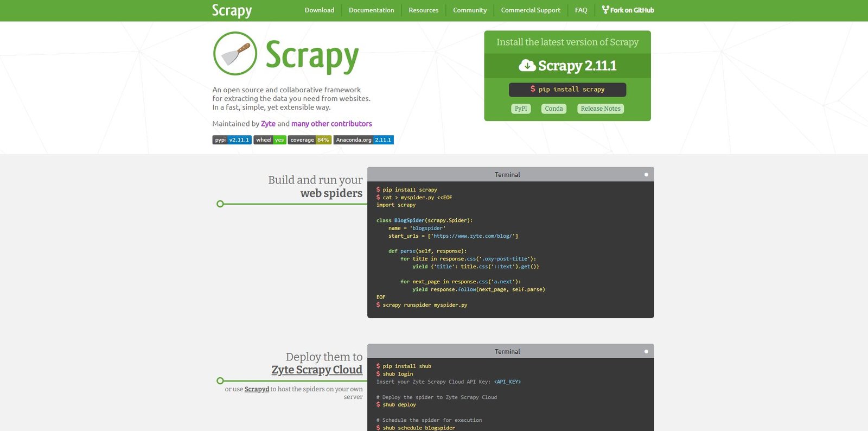Click the GitHub fork icon in the navbar
The height and width of the screenshot is (431, 868).
pos(605,10)
